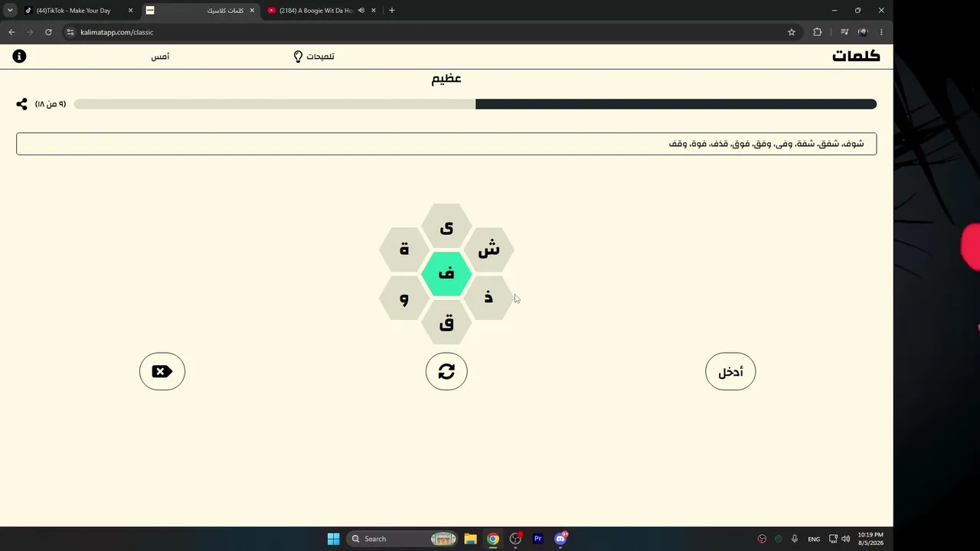
Task: Go forward in the browser
Action: pyautogui.click(x=30, y=32)
